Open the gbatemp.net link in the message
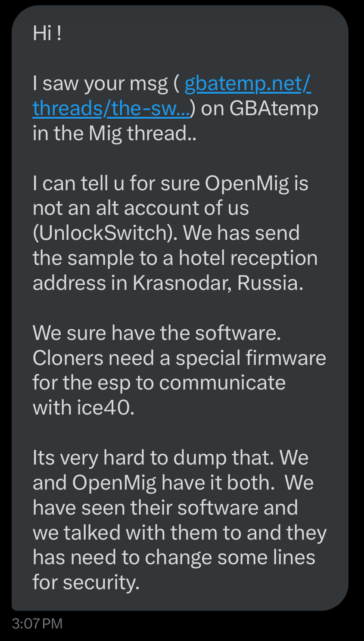The width and height of the screenshot is (364, 641). [248, 83]
